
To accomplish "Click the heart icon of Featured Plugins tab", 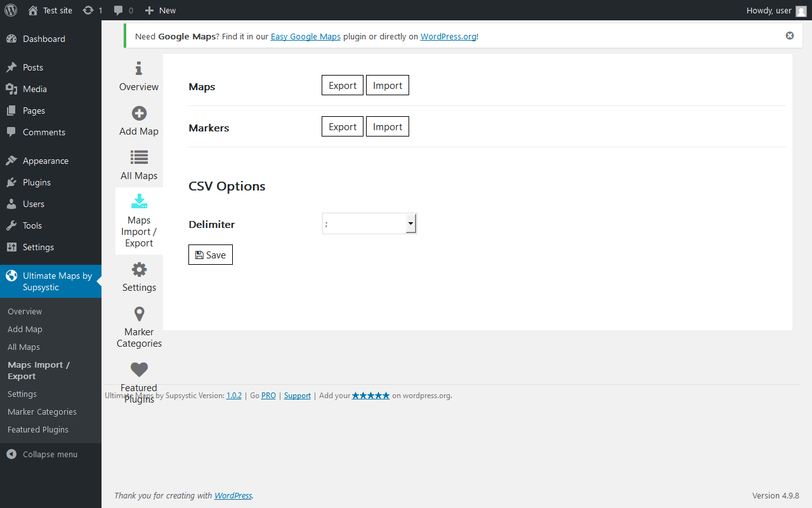I will pos(139,369).
